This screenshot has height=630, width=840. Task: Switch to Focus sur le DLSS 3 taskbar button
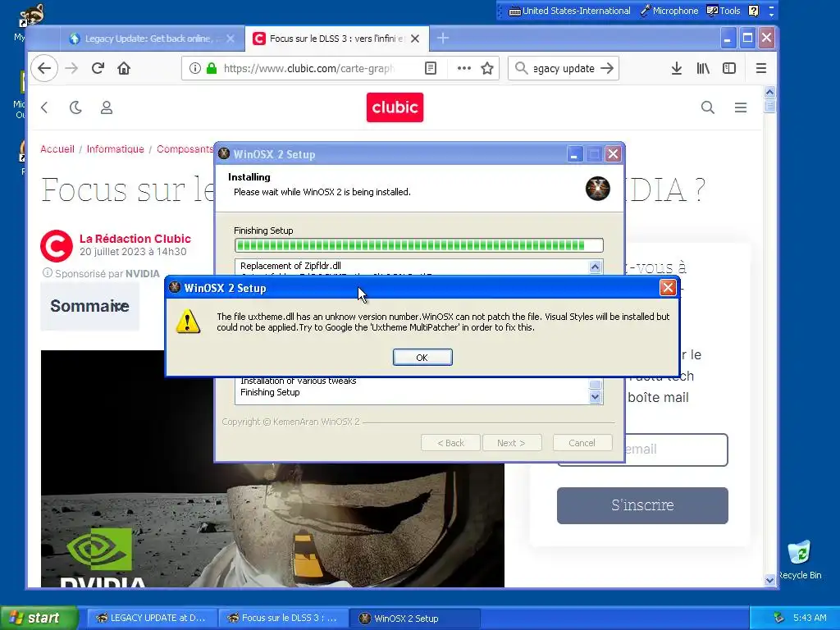pyautogui.click(x=283, y=618)
